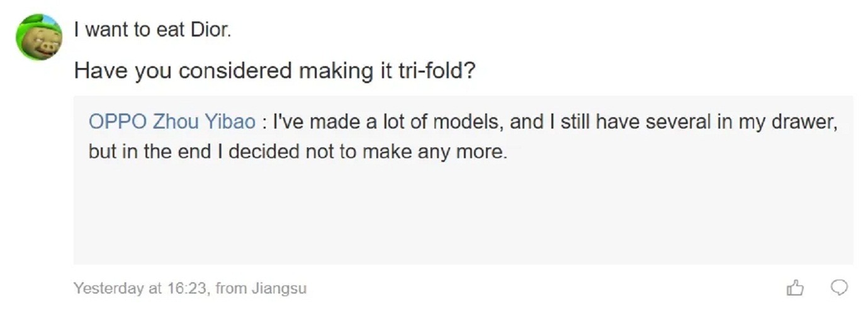868x315 pixels.
Task: Click the word "models" in the reply
Action: [x=465, y=122]
